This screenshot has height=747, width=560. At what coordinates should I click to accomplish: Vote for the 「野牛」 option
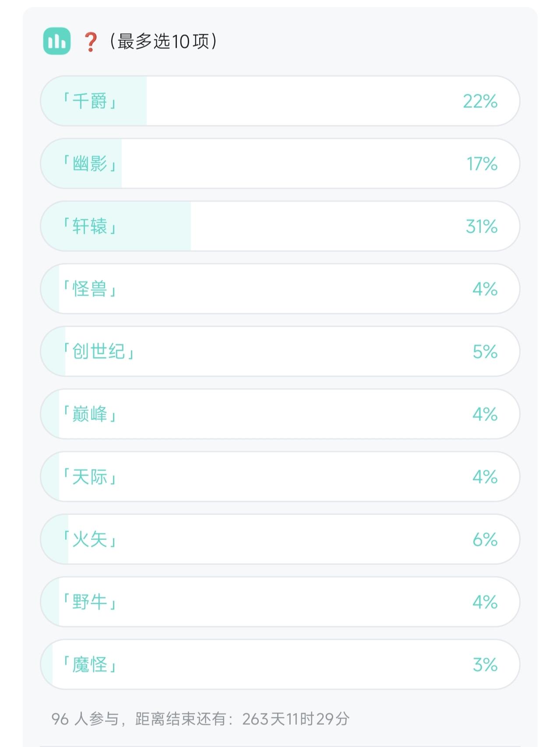90,602
